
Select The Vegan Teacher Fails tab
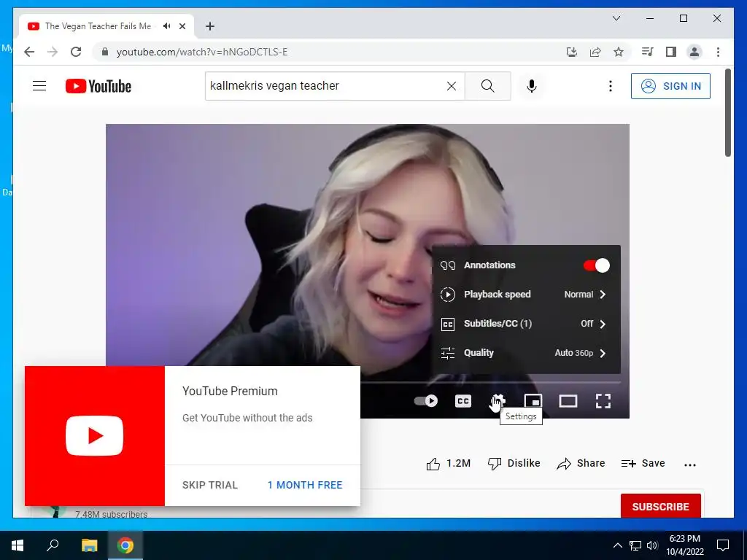click(x=106, y=26)
